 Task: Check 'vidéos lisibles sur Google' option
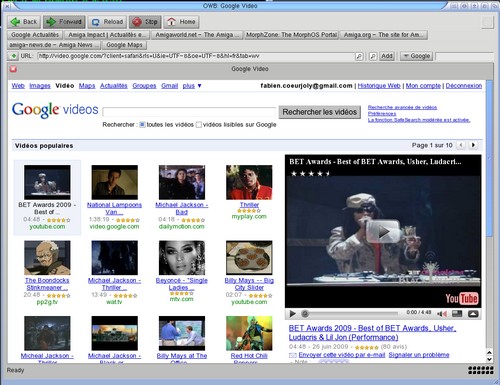point(199,125)
